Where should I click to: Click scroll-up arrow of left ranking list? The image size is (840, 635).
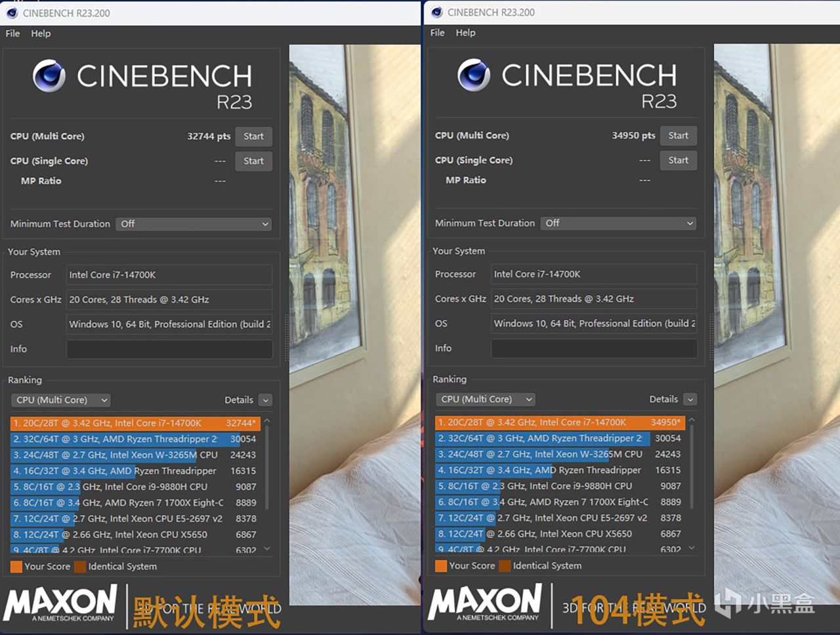point(266,420)
